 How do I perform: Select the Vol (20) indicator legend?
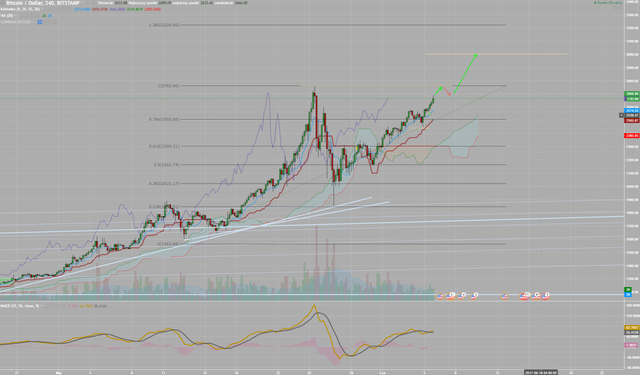point(6,16)
